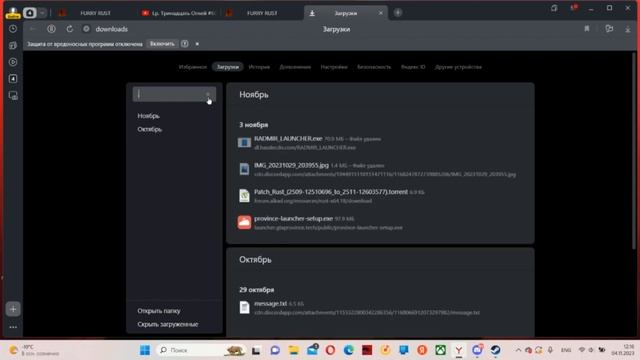Click the address bar showing downloads
This screenshot has width=640, height=360.
(x=111, y=29)
